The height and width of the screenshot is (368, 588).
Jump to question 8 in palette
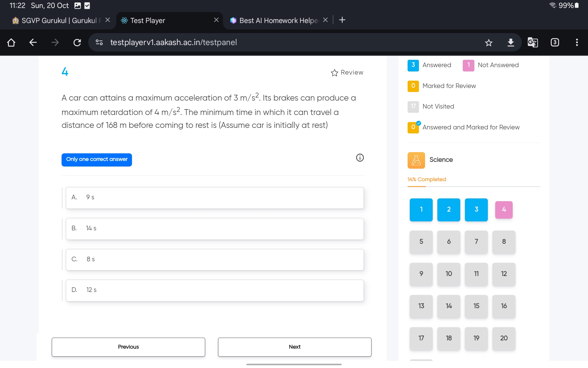tap(504, 242)
